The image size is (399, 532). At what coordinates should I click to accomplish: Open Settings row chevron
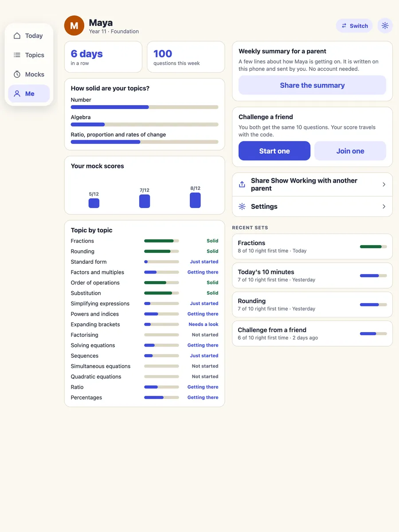pyautogui.click(x=384, y=207)
